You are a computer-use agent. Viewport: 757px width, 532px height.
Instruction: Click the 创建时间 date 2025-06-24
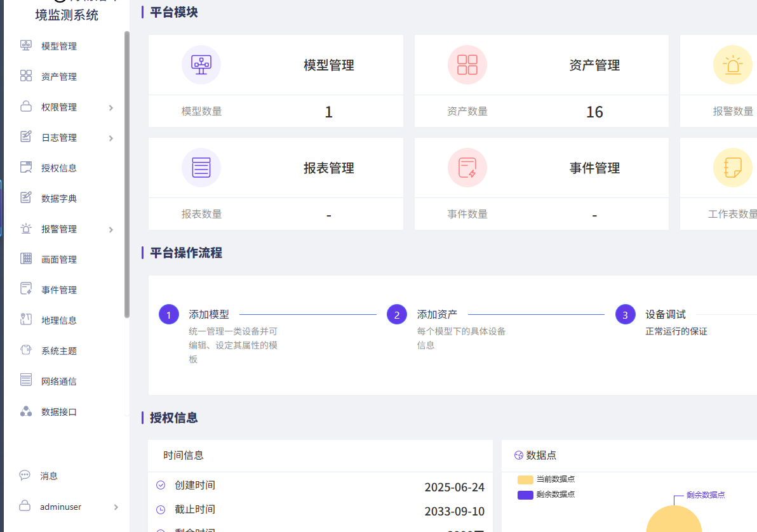(x=454, y=488)
